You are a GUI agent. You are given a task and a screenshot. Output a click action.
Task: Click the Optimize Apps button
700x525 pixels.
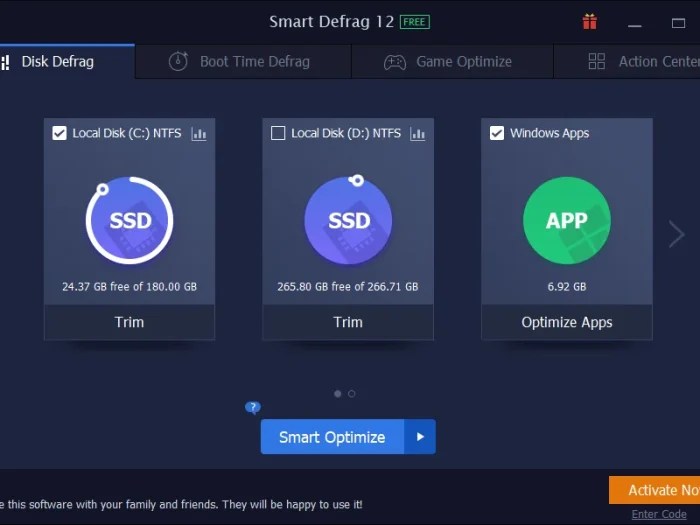click(567, 322)
